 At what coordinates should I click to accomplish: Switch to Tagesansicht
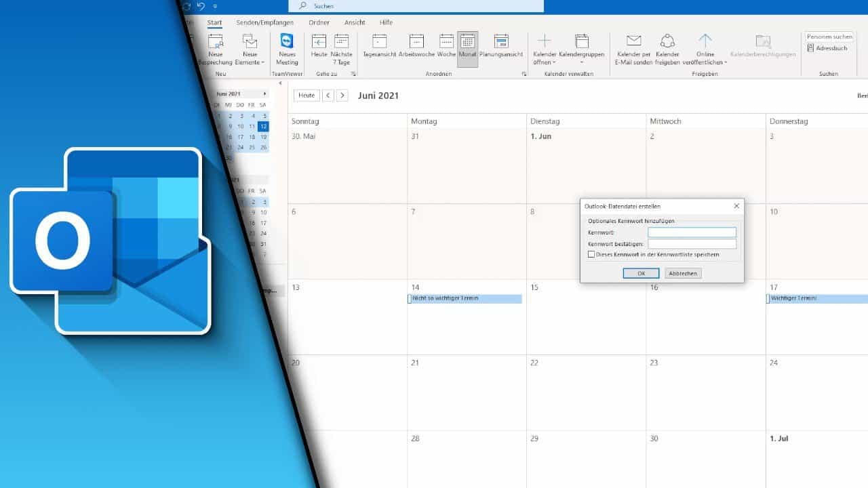[x=379, y=45]
